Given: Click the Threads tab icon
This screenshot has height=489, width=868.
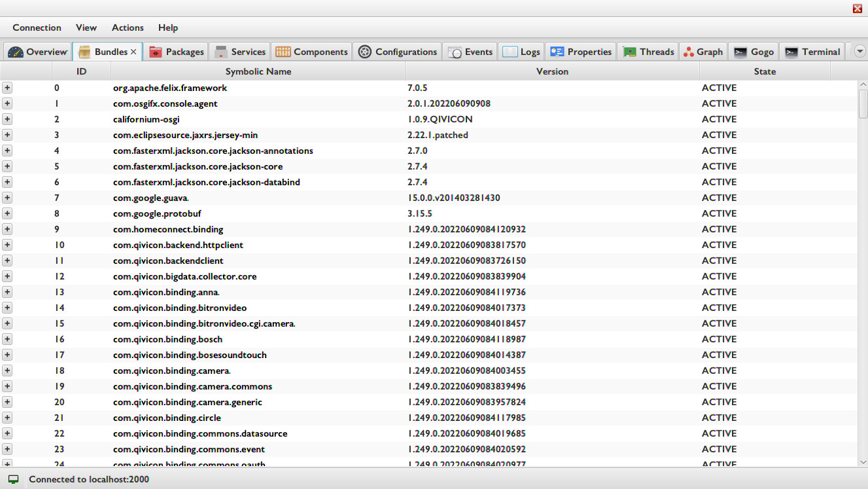Looking at the screenshot, I should pyautogui.click(x=629, y=52).
